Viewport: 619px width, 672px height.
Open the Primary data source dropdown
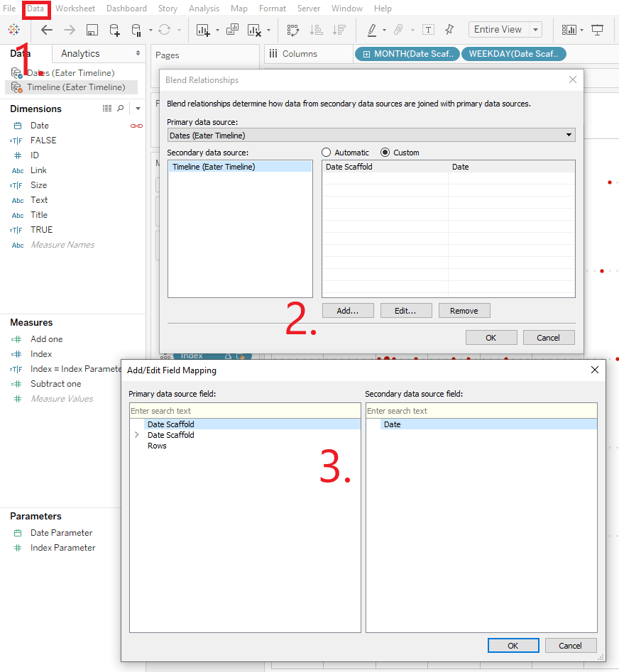(568, 135)
